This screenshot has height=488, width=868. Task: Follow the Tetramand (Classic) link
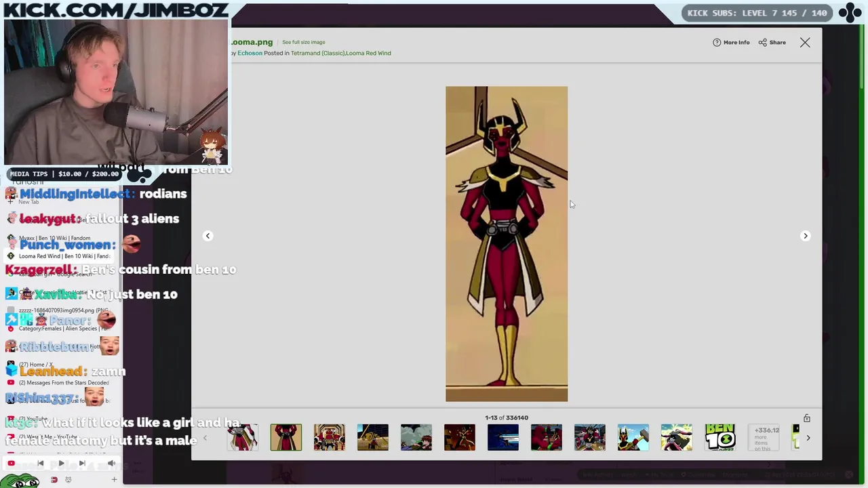(317, 53)
